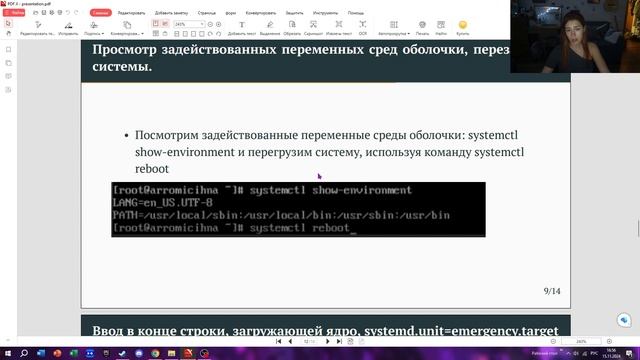Click the Обрезать crop tool

[292, 28]
